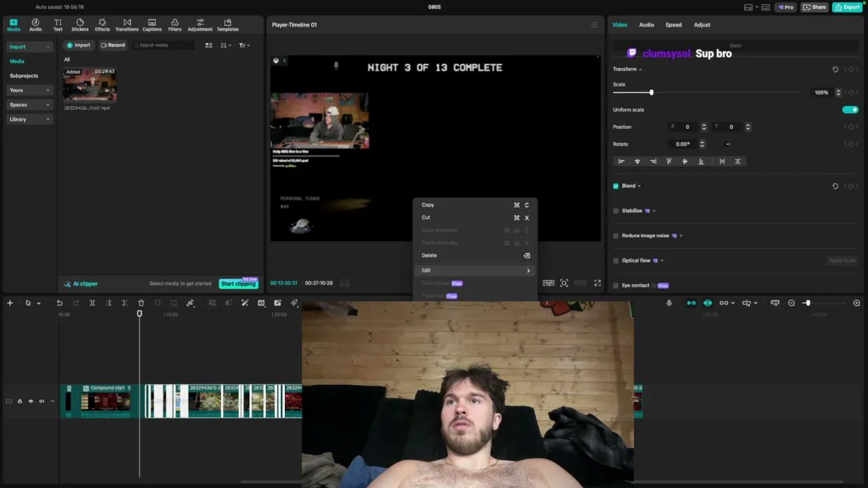Toggle the track lock icon
This screenshot has width=868, height=488.
20,401
